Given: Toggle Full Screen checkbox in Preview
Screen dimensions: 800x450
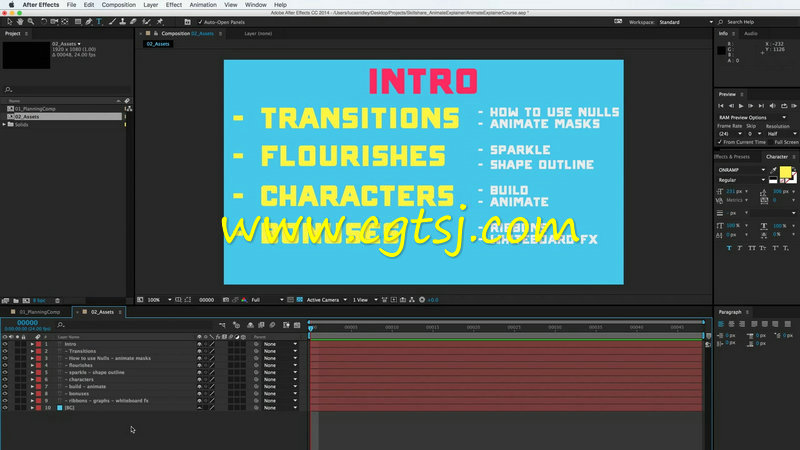Looking at the screenshot, I should [771, 142].
